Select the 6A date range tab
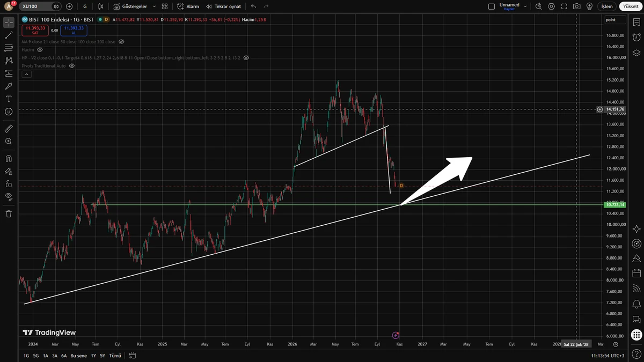 point(64,356)
